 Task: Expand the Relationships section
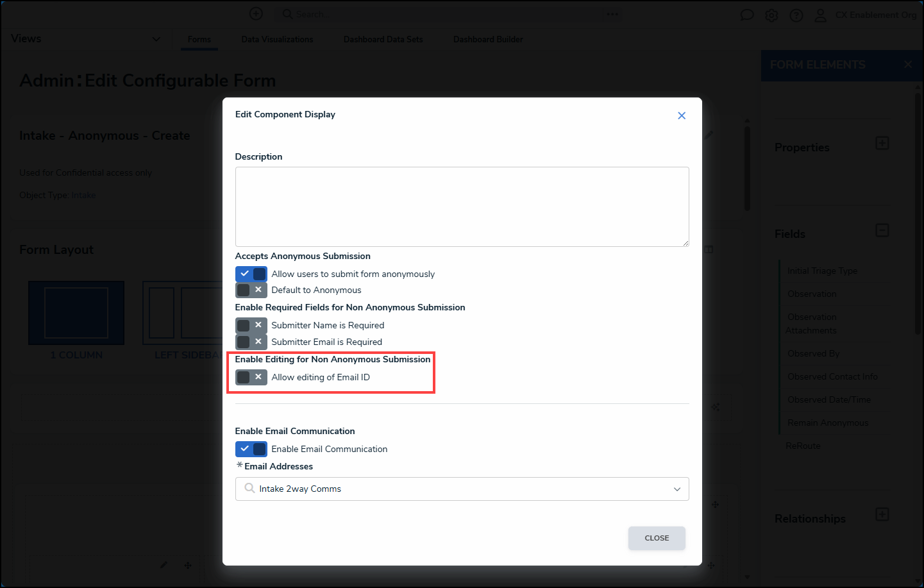[882, 514]
